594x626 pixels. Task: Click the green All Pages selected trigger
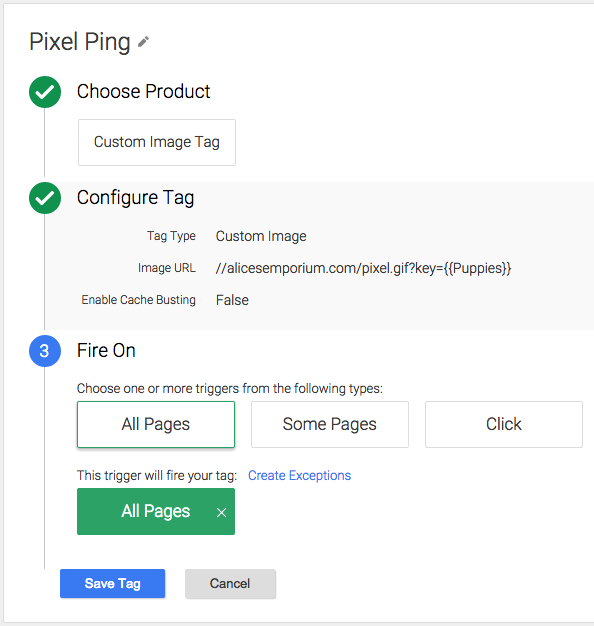tap(156, 511)
